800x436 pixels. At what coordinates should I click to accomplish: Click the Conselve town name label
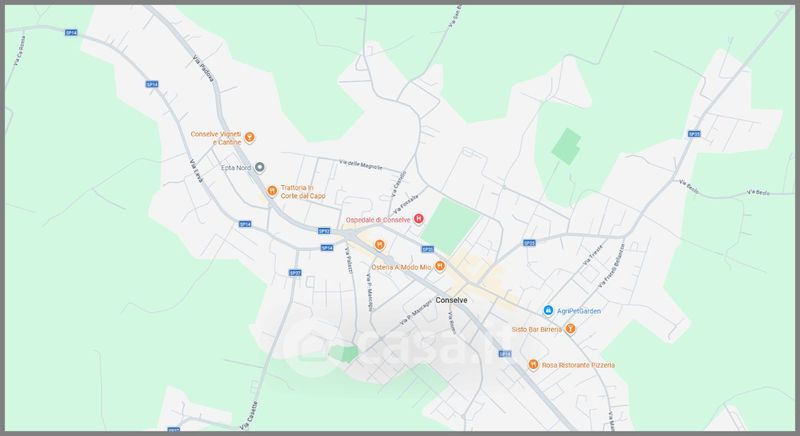459,300
